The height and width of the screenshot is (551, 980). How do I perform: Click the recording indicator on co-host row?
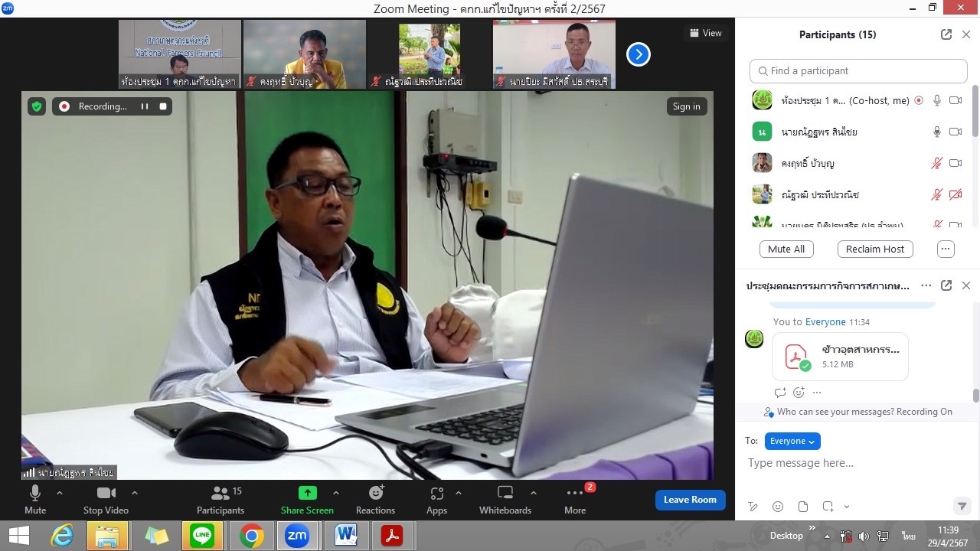point(919,100)
